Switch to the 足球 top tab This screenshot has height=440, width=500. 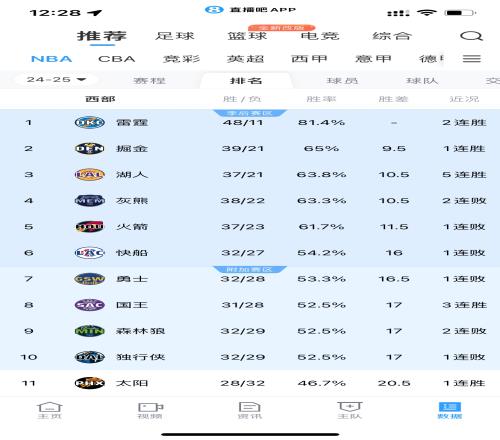tap(175, 36)
